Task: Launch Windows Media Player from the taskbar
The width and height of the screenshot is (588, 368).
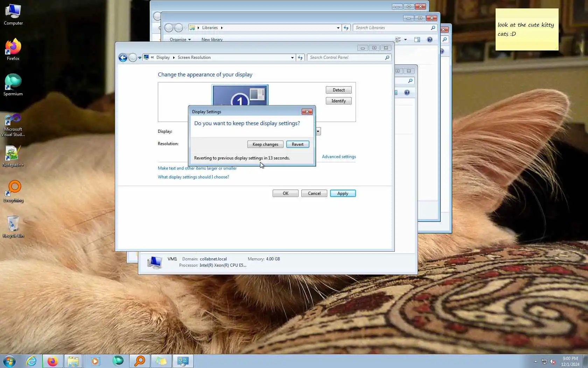Action: (95, 361)
